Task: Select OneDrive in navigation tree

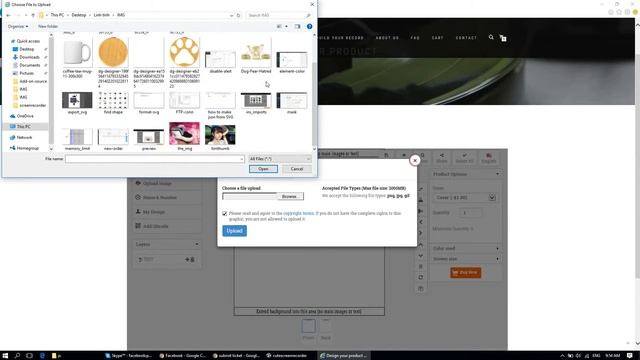Action: 25,116
